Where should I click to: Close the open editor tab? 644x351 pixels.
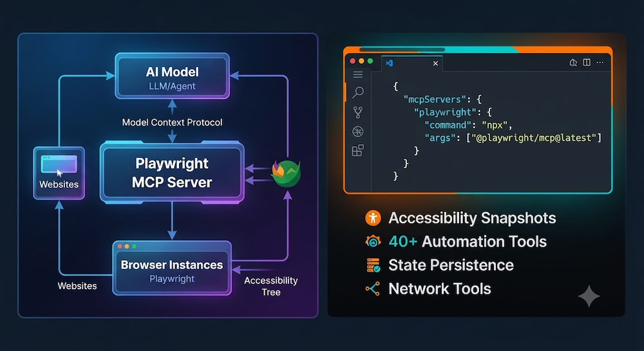435,63
